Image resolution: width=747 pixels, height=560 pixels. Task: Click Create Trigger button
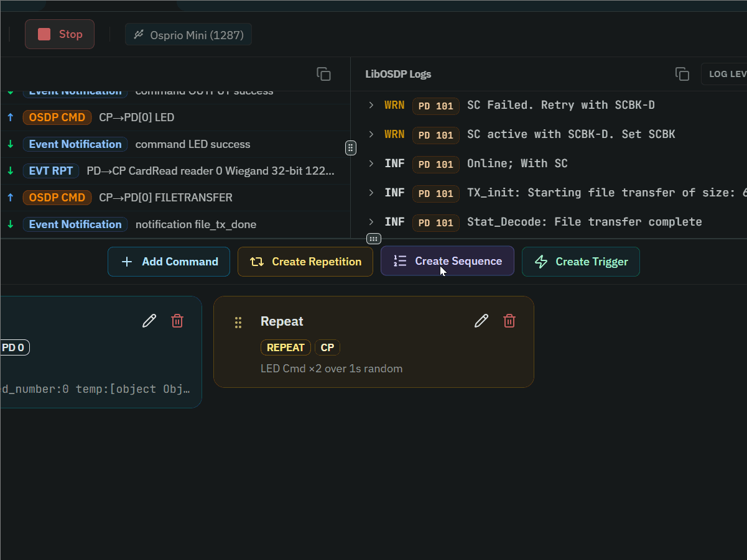click(x=580, y=262)
